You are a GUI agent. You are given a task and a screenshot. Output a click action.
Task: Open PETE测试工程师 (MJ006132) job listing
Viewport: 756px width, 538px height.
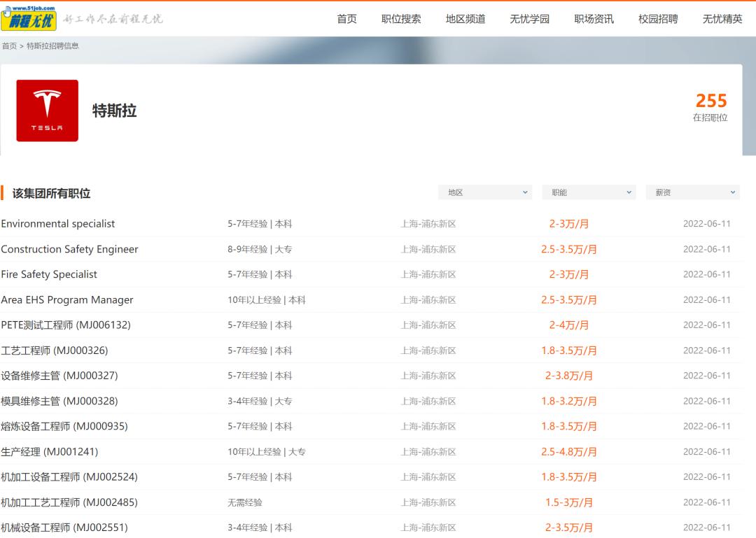[x=66, y=325]
